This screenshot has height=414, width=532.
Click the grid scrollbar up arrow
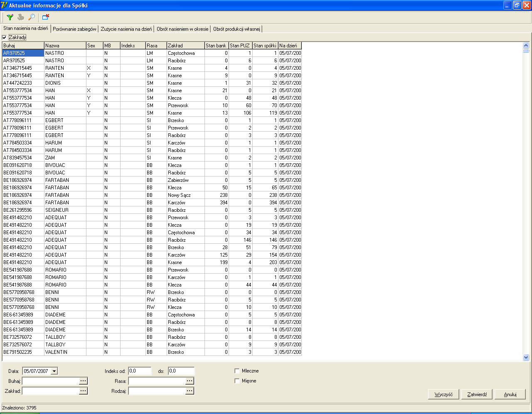click(x=526, y=45)
